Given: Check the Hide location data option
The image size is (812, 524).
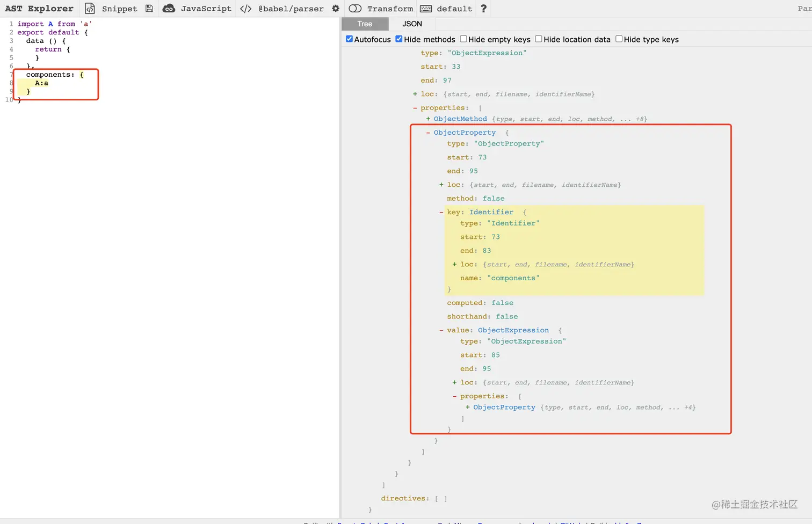Looking at the screenshot, I should (x=539, y=39).
